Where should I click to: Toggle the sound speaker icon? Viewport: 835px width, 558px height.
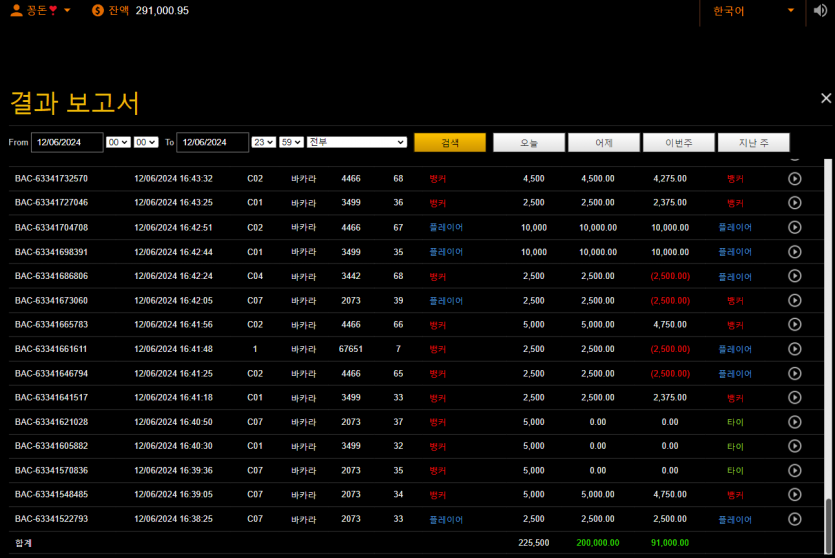(820, 10)
